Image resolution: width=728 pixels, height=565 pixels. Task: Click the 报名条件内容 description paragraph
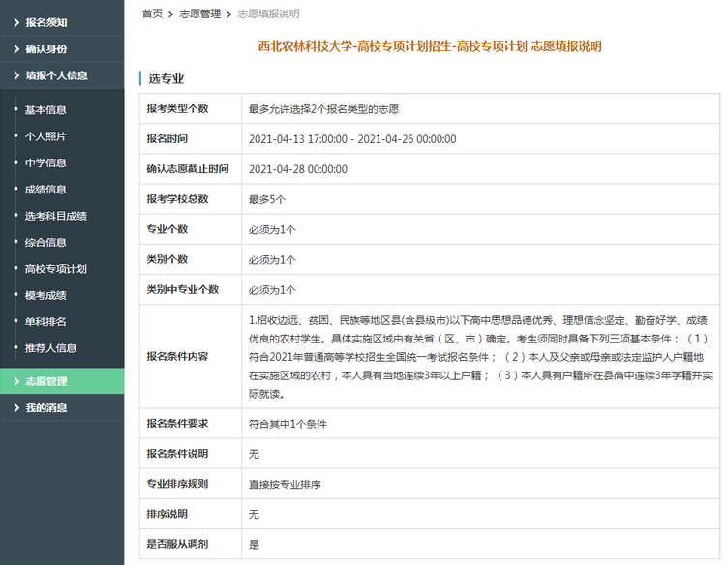pyautogui.click(x=480, y=357)
